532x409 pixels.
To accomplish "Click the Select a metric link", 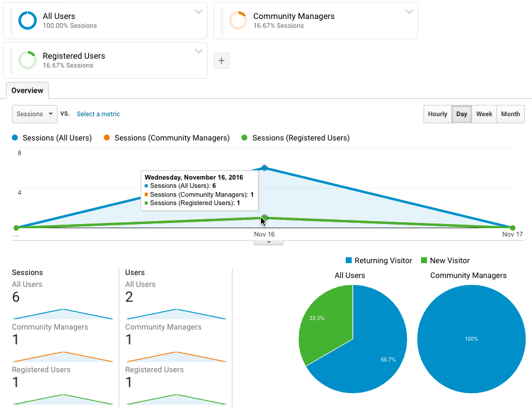I will pos(98,114).
